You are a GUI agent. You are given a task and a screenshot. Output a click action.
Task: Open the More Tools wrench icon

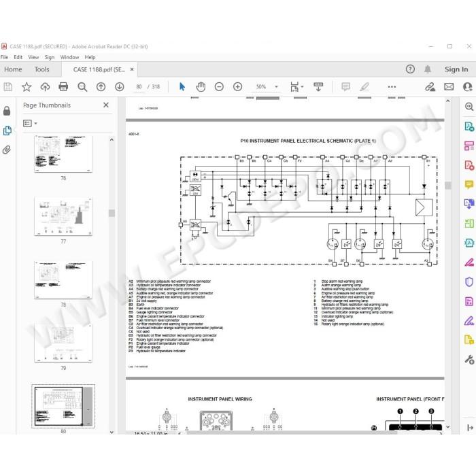[469, 360]
